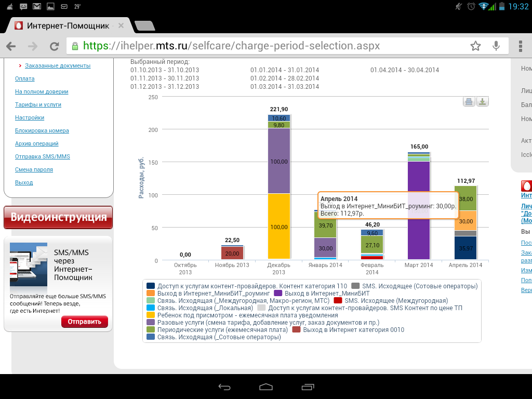Viewport: 532px width, 399px height.
Task: Toggle legend swatch for Контент категория 110
Action: coord(151,286)
